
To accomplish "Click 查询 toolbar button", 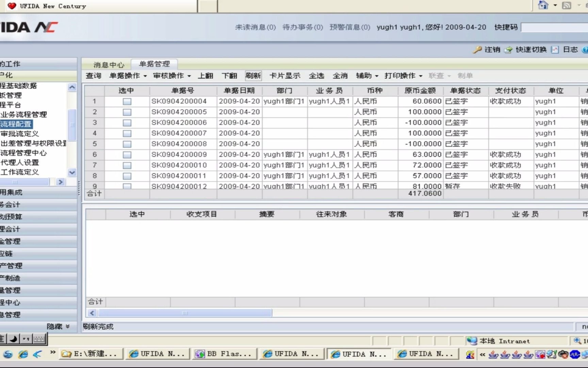I will click(94, 76).
